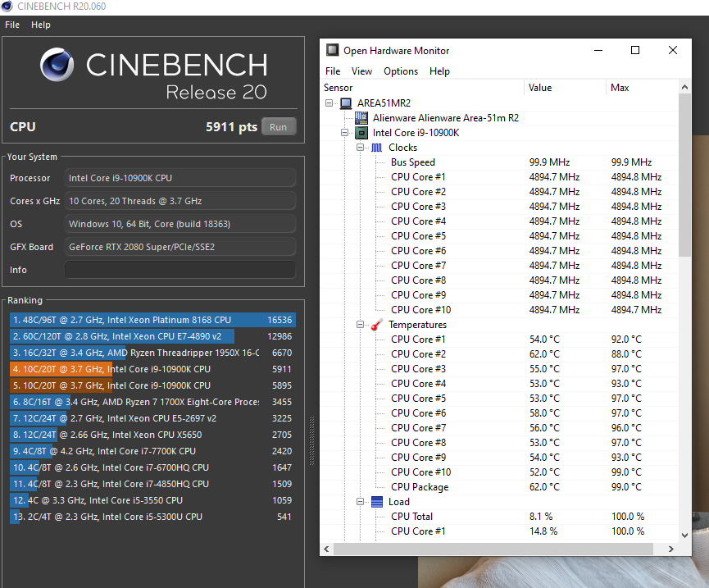709x588 pixels.
Task: Select the i9-10900K ranking entry scoring 5911
Action: click(x=152, y=369)
